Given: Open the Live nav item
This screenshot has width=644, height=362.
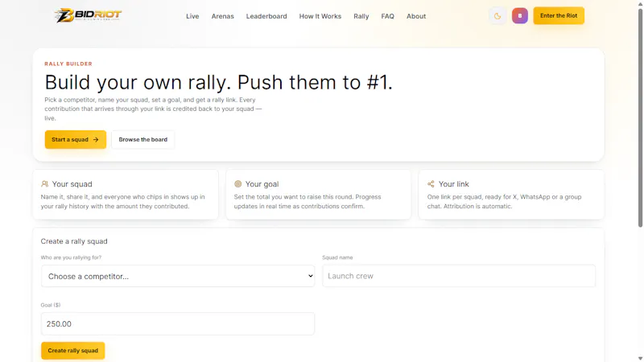Looking at the screenshot, I should tap(192, 16).
